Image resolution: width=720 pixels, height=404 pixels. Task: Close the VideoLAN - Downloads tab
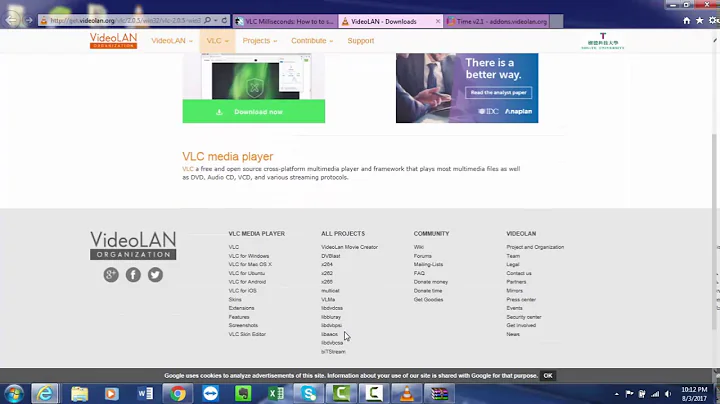(x=438, y=21)
